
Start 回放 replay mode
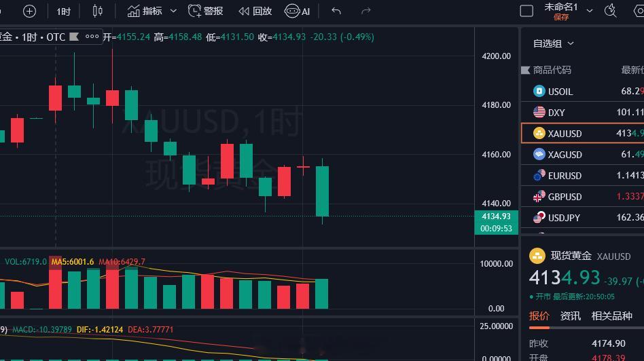pos(255,11)
